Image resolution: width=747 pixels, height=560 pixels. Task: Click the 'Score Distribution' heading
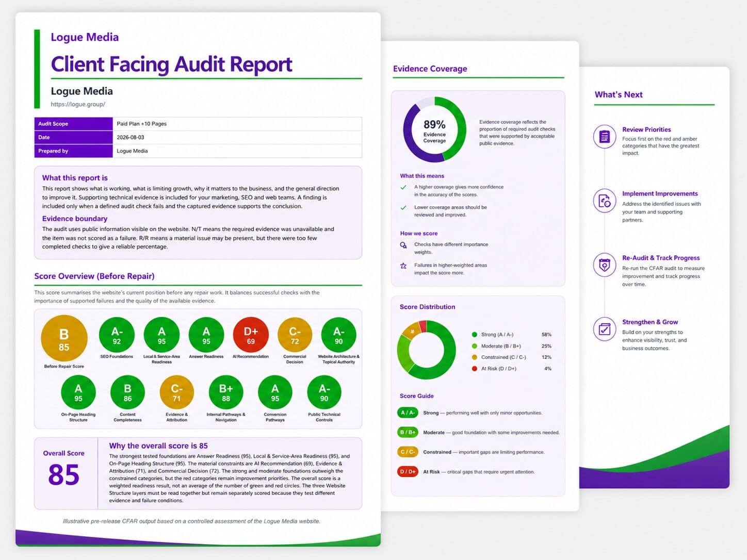[x=427, y=307]
